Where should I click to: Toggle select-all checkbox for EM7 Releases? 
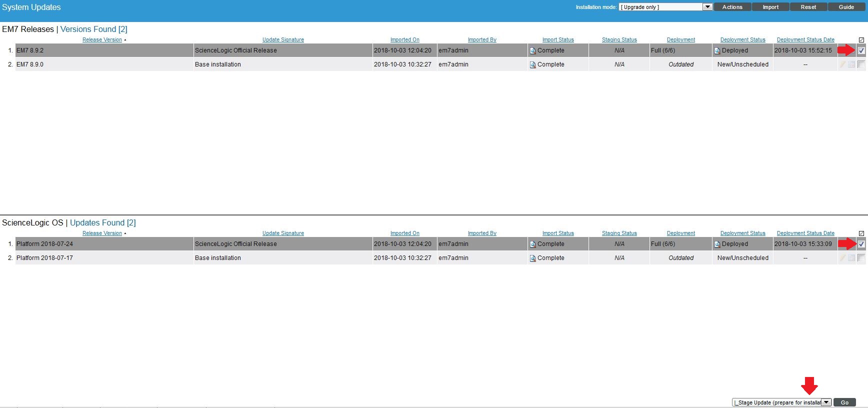pyautogui.click(x=861, y=40)
